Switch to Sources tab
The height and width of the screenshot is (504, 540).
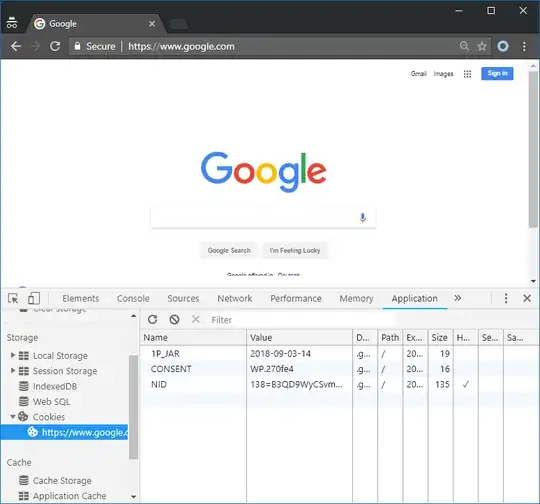click(183, 298)
